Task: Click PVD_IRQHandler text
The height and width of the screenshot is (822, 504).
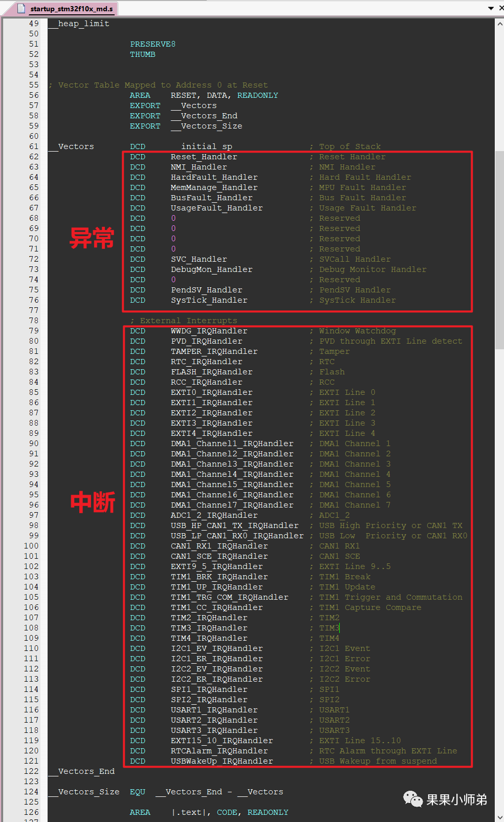Action: click(206, 341)
